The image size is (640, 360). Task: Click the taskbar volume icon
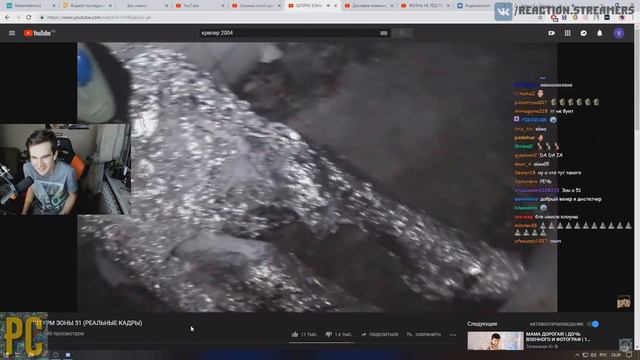(593, 355)
